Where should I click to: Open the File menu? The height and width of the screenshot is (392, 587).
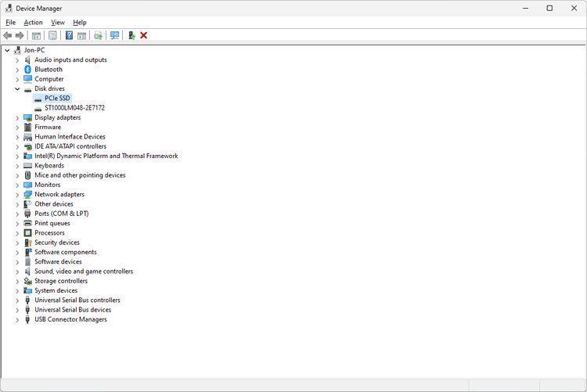pyautogui.click(x=10, y=23)
